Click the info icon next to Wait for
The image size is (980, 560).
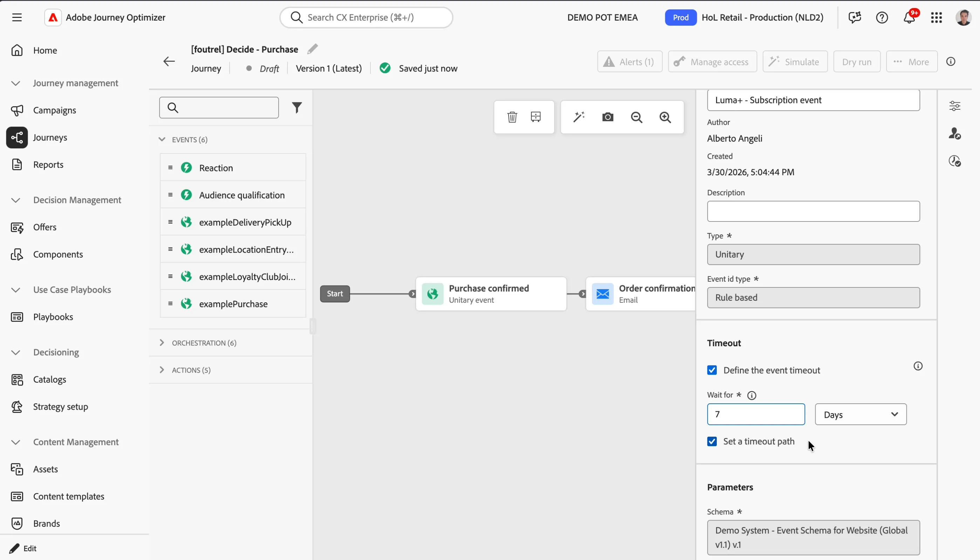[x=751, y=395]
